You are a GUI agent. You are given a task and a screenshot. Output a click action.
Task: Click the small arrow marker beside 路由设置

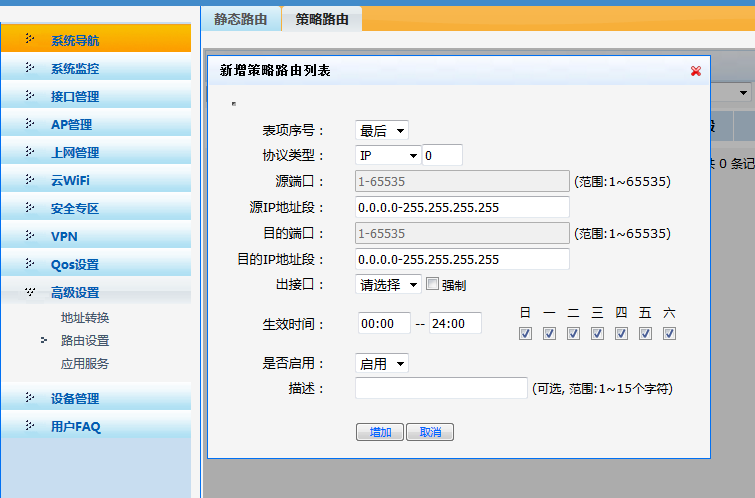tap(44, 340)
